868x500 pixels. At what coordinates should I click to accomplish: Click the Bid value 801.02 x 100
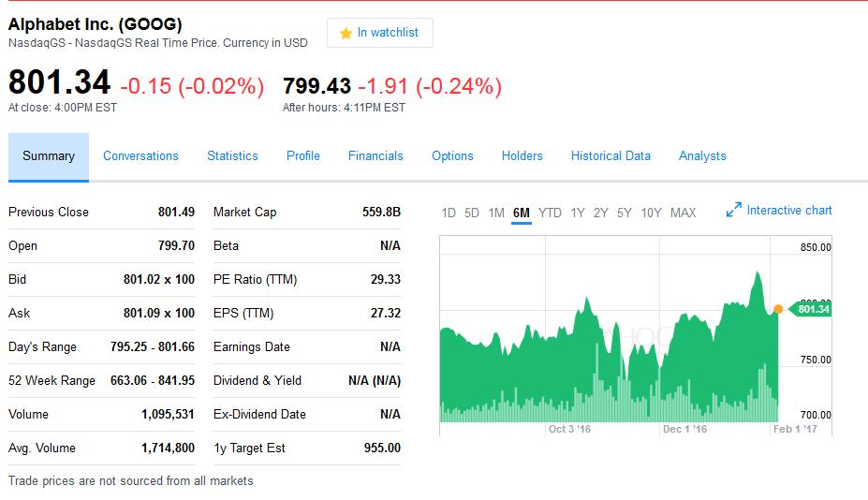coord(159,280)
